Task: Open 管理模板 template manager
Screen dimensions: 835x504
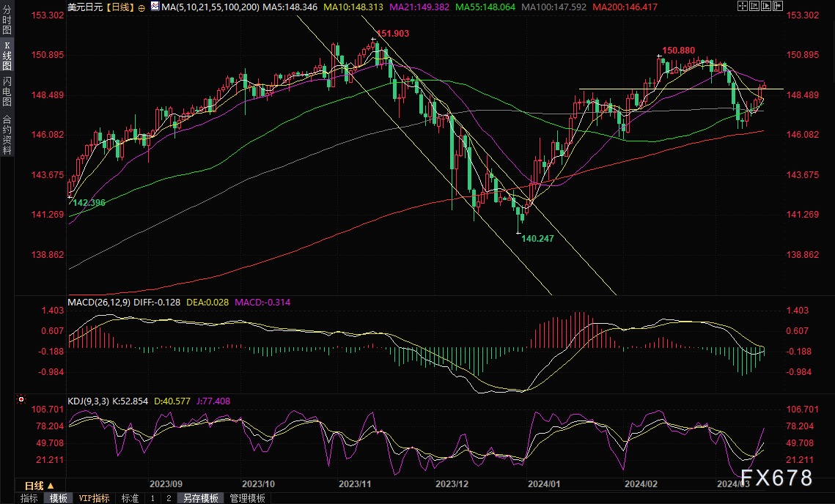Action: point(247,498)
